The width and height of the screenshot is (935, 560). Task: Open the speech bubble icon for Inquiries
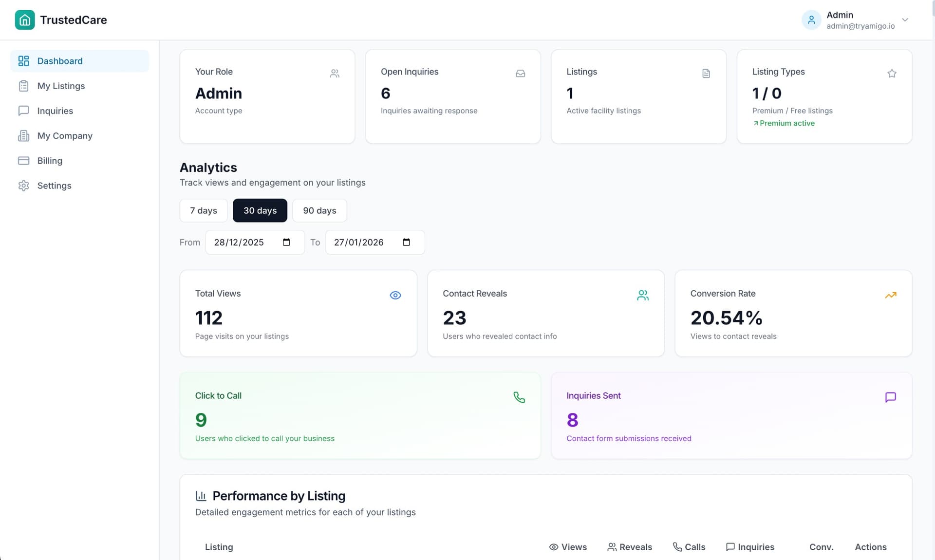(24, 111)
